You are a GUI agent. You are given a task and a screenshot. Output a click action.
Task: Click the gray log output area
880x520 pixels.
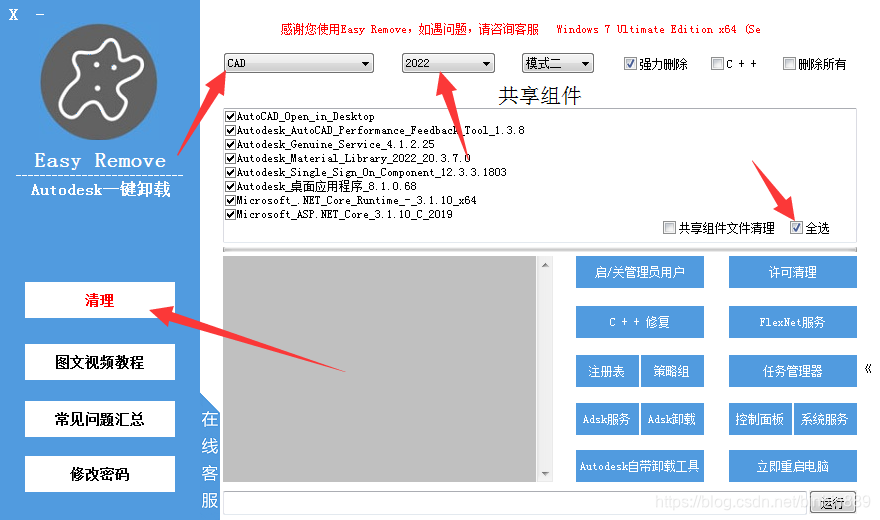click(x=379, y=369)
